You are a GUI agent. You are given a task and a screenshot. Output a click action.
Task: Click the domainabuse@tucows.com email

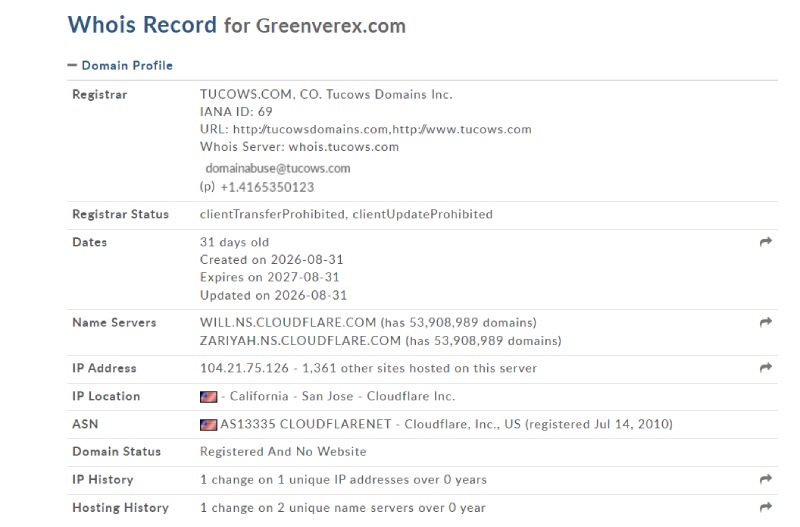pyautogui.click(x=278, y=168)
